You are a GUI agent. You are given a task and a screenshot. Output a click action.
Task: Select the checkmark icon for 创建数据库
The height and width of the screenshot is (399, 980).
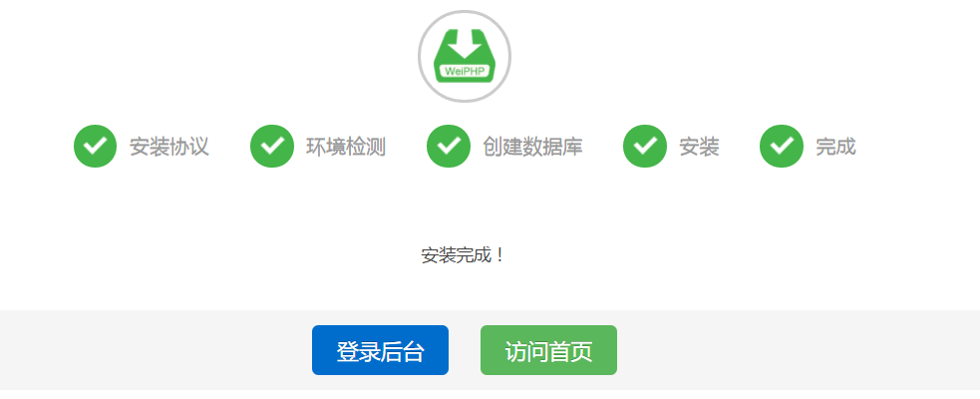(x=449, y=147)
